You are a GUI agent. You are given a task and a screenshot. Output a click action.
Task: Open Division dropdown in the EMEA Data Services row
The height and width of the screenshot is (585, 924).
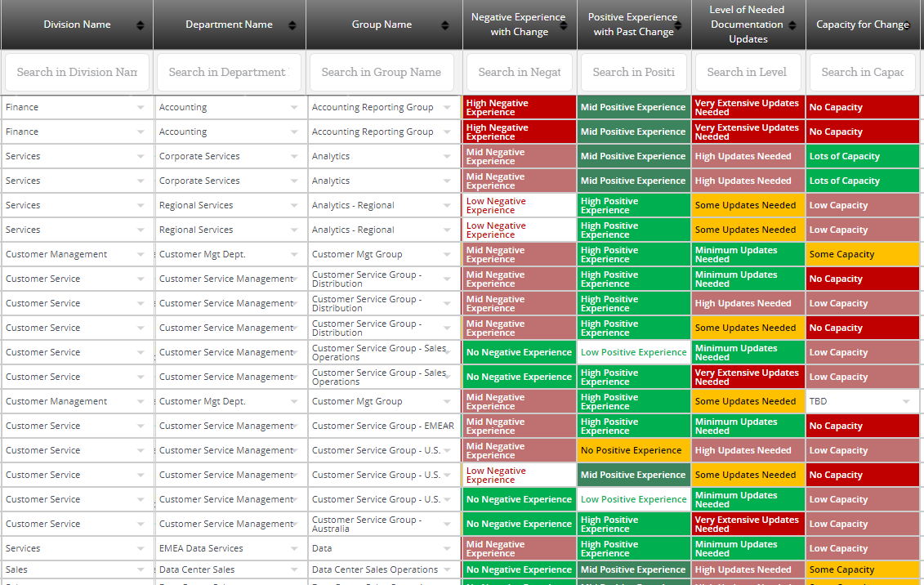click(141, 548)
